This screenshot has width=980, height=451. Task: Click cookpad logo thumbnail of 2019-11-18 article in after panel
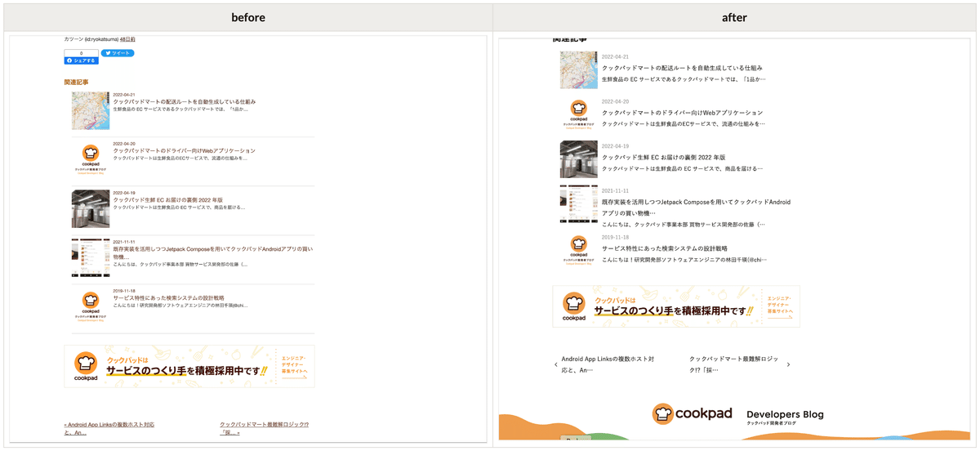(578, 250)
